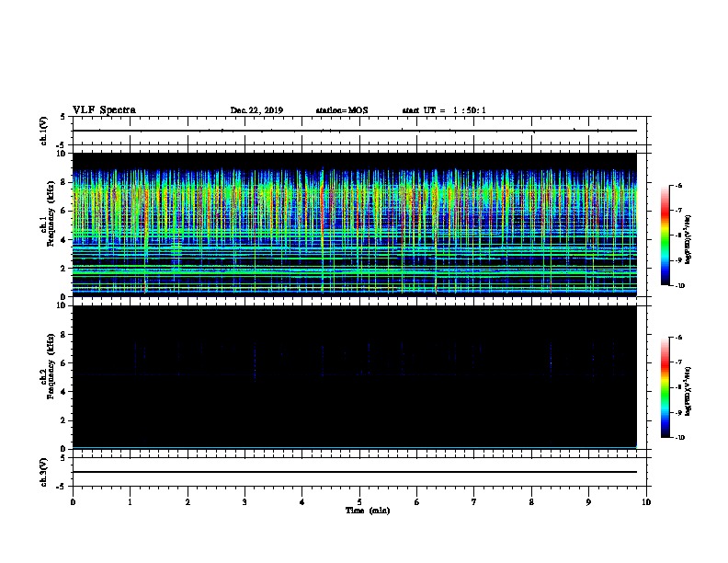
Task: Click the ch.1 spectrogram color scale bar
Action: click(665, 236)
